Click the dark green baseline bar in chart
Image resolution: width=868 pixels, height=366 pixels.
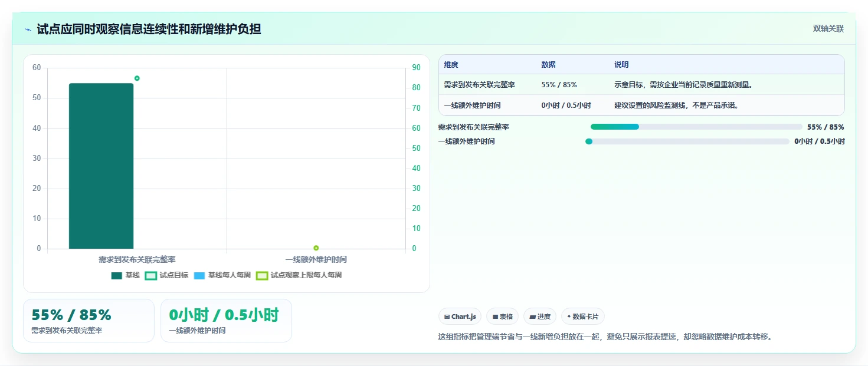(x=101, y=166)
